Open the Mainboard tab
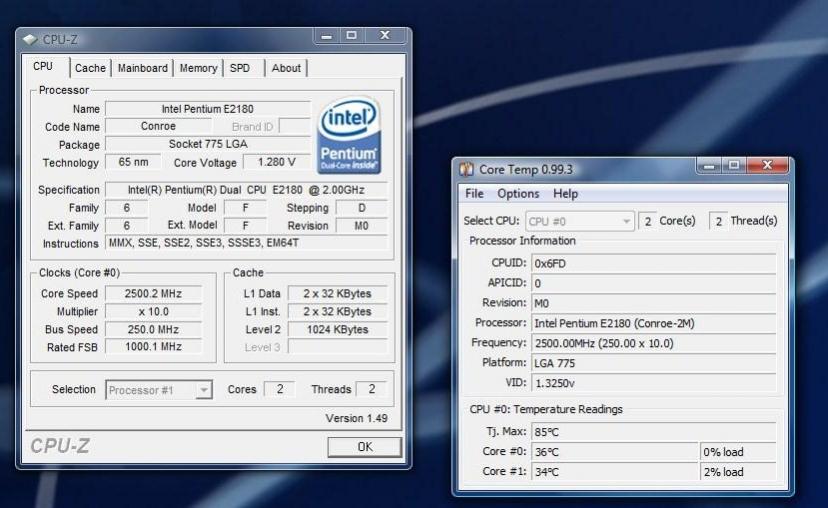 (x=143, y=68)
